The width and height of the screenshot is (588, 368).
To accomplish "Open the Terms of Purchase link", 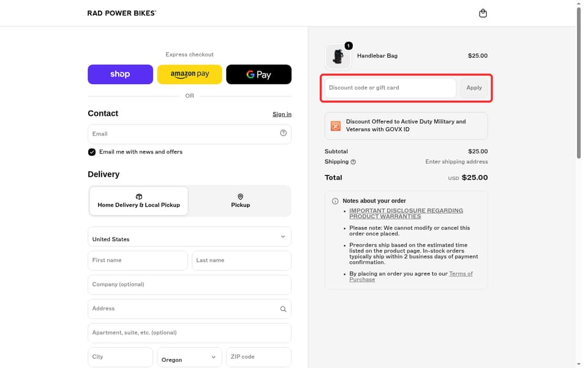I will click(411, 277).
